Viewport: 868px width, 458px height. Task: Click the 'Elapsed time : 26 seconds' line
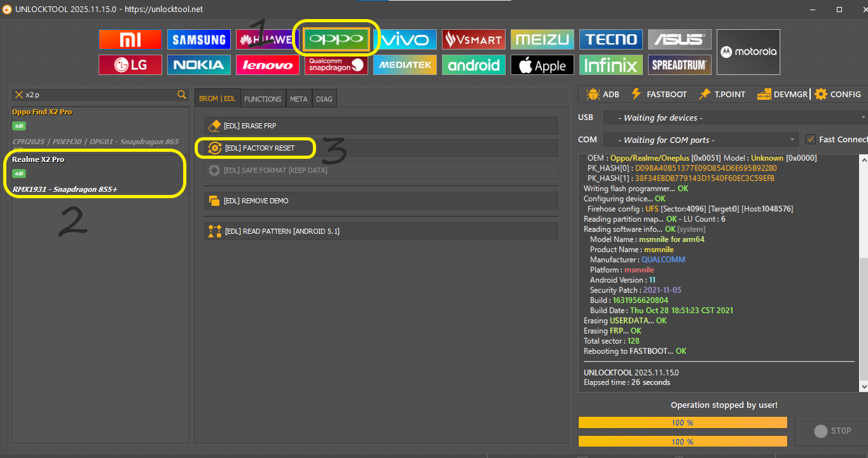(x=627, y=382)
